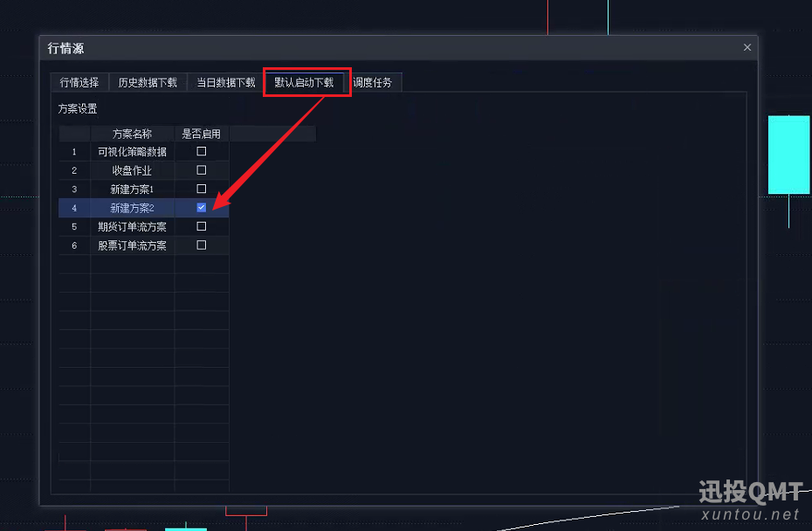The width and height of the screenshot is (812, 531).
Task: Select row number 5 cell
Action: (x=74, y=227)
